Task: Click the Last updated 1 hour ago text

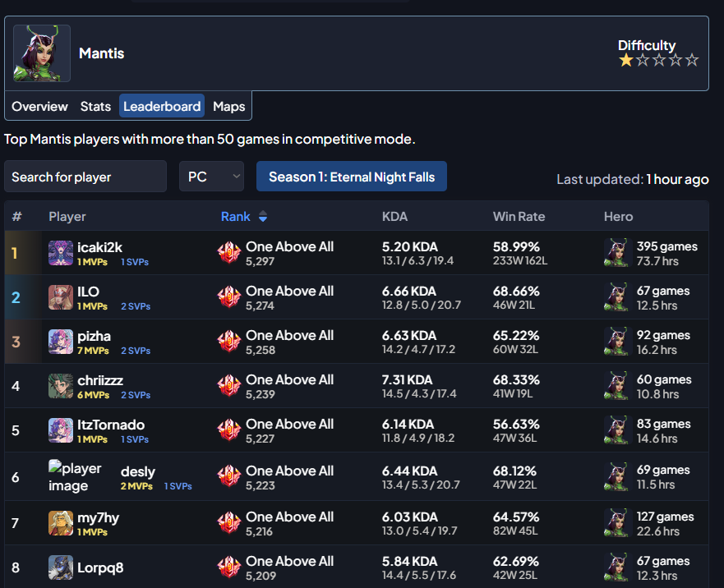Action: click(633, 179)
